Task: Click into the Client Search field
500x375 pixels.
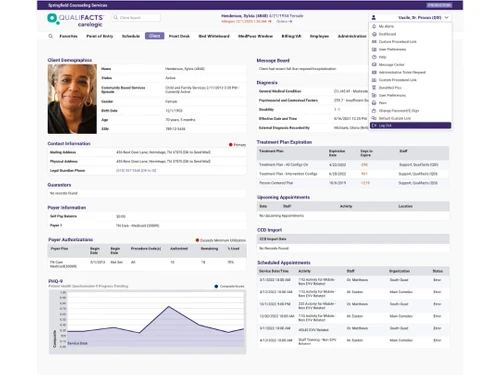Action: tap(136, 18)
